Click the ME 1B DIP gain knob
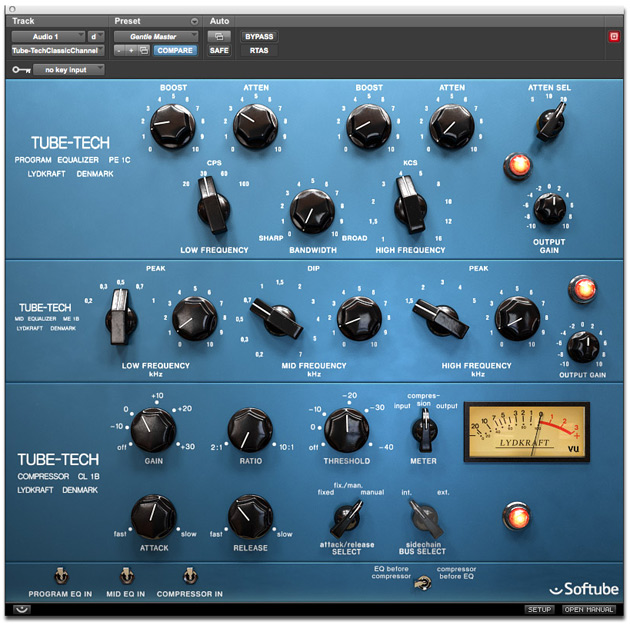Image resolution: width=630 pixels, height=625 pixels. (359, 319)
